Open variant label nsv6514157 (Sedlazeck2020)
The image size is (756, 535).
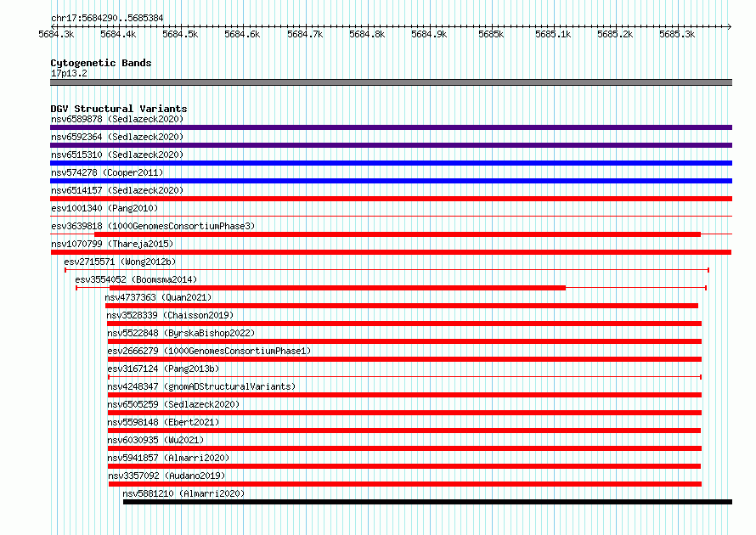117,190
